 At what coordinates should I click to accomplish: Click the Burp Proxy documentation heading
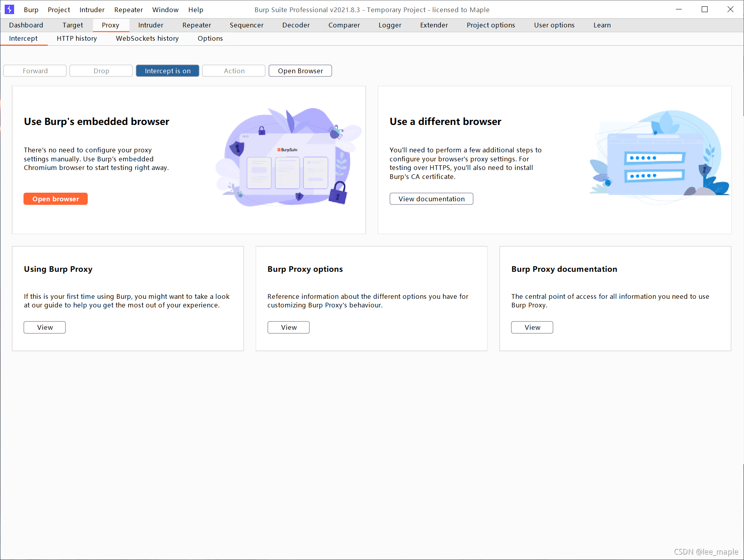[564, 269]
